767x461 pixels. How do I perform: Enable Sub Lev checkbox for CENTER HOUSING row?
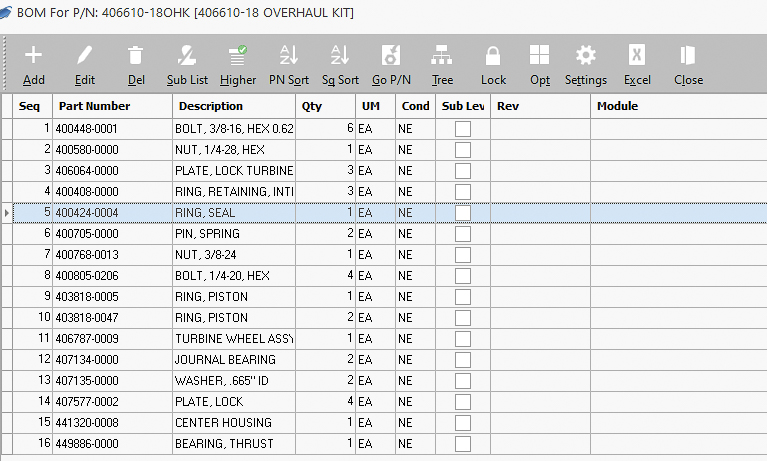463,423
